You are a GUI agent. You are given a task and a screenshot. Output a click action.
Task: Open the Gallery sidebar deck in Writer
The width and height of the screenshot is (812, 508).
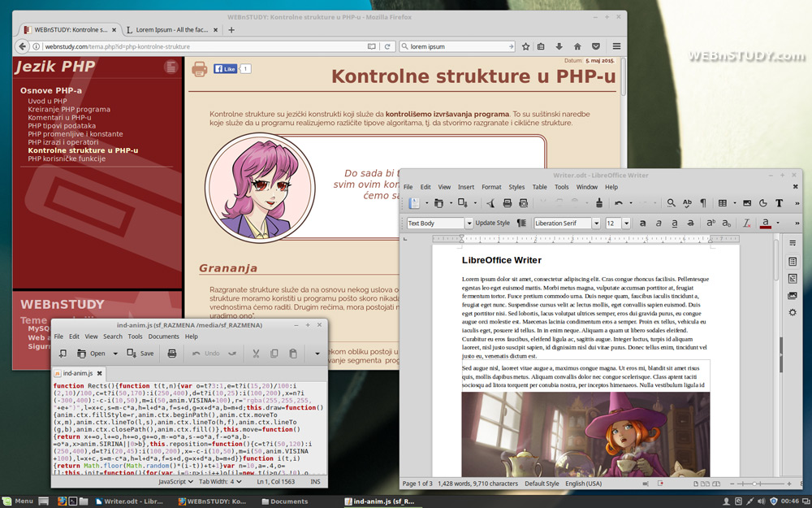(x=793, y=296)
